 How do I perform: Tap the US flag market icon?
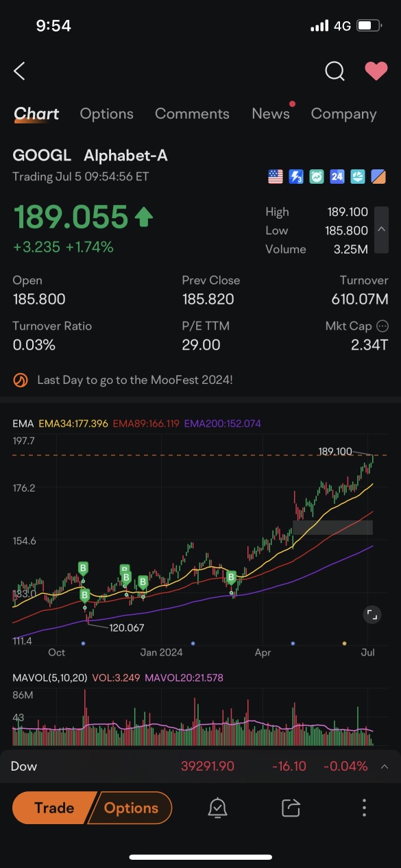point(275,177)
